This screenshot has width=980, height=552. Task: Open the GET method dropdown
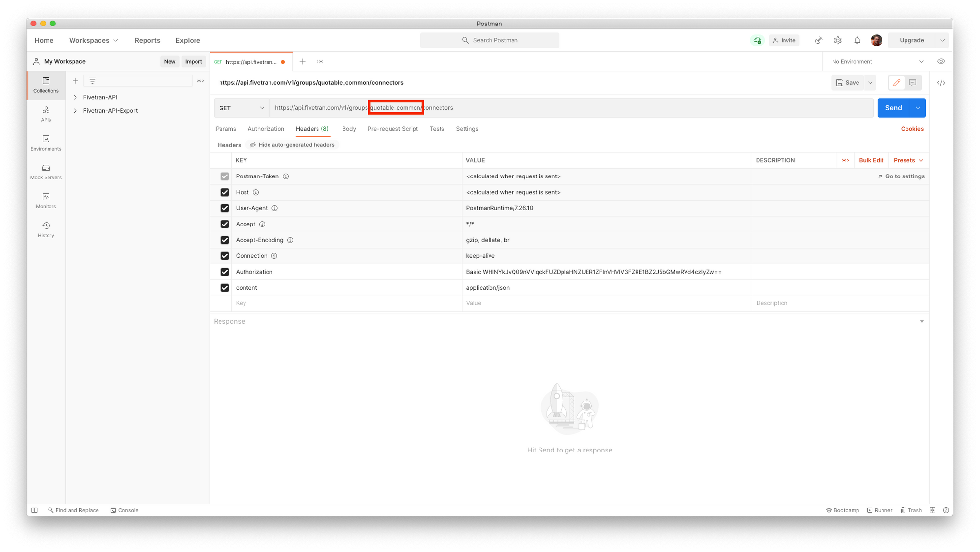(242, 108)
